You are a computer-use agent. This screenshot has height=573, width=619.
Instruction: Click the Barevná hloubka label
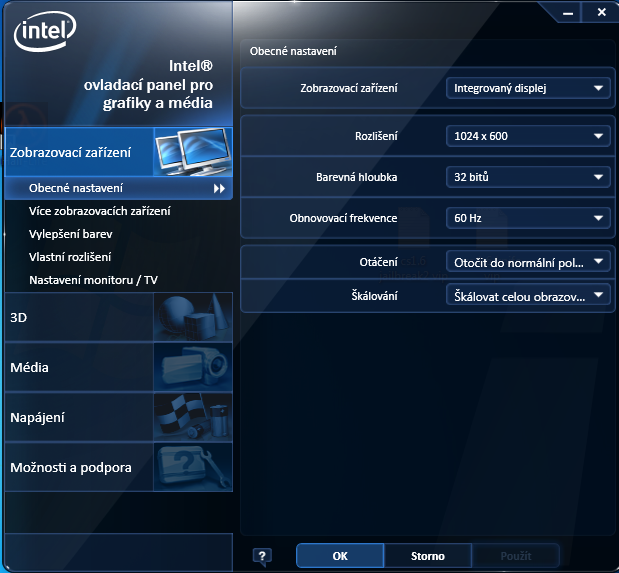356,177
